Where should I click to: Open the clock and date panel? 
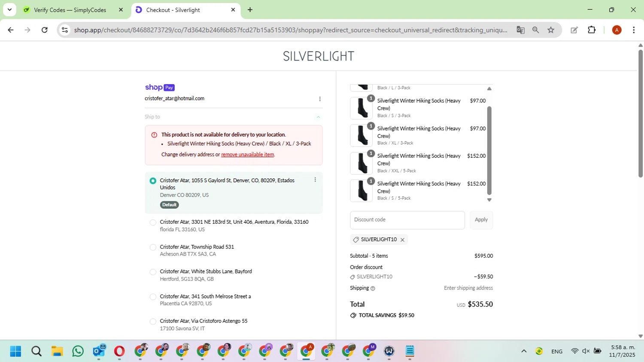(x=622, y=351)
